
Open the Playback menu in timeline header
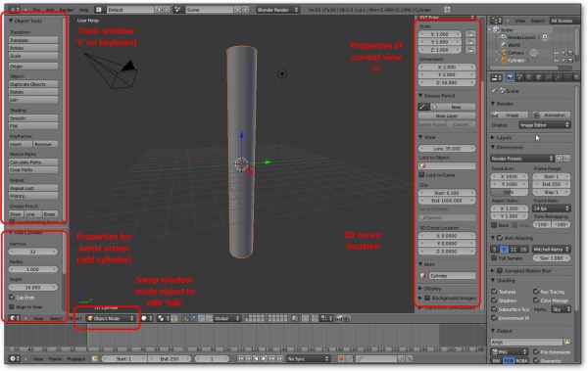point(76,359)
